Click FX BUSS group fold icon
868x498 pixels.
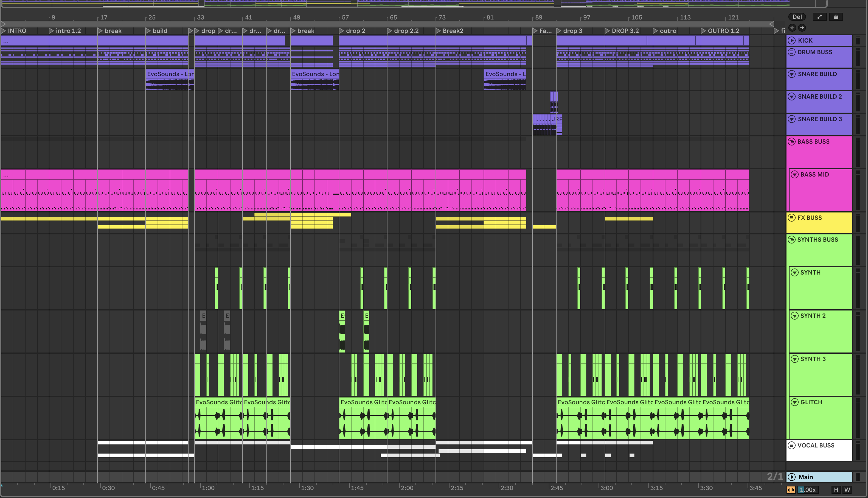[x=791, y=218]
